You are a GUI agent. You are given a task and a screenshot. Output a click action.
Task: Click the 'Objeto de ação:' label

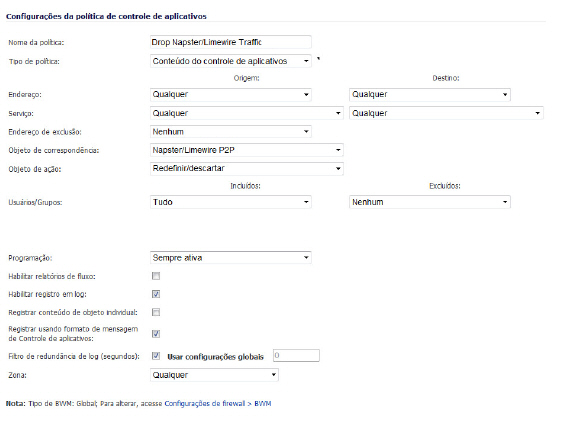tap(35, 169)
